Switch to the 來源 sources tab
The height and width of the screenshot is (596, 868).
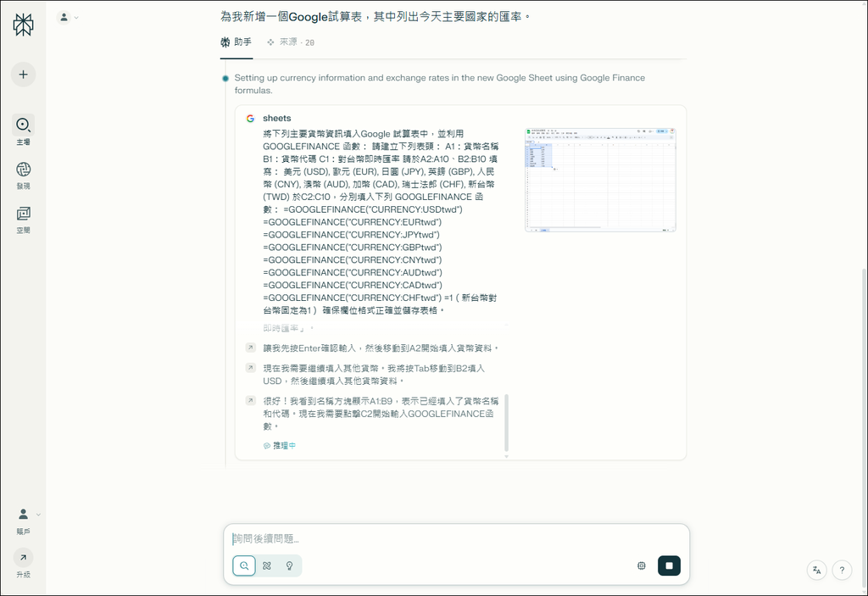[x=291, y=42]
